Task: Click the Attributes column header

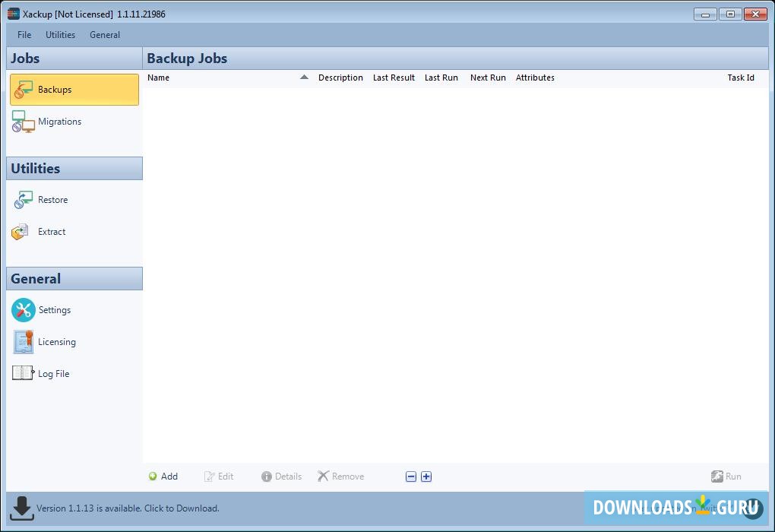Action: pyautogui.click(x=535, y=78)
